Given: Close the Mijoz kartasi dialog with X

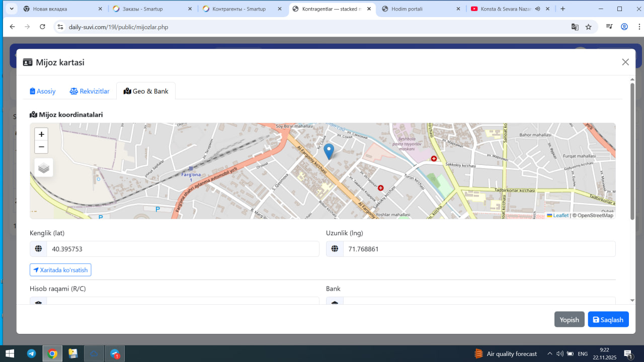Looking at the screenshot, I should 625,62.
